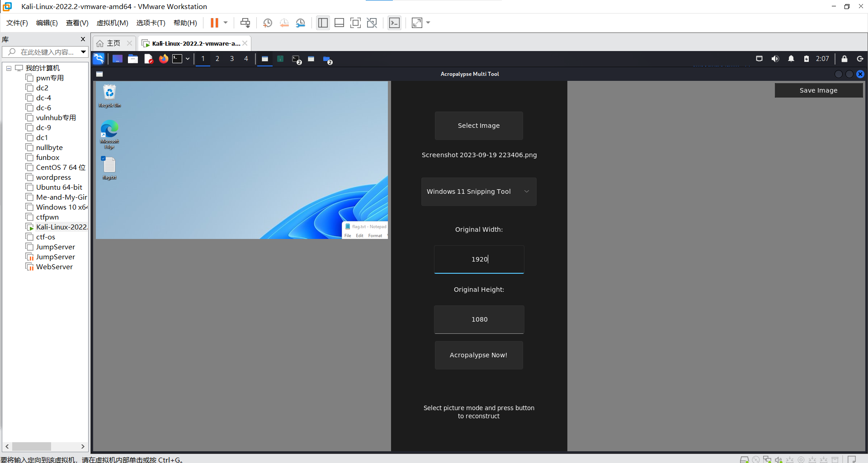Click the grouped terminal windows taskbar icon

click(297, 59)
